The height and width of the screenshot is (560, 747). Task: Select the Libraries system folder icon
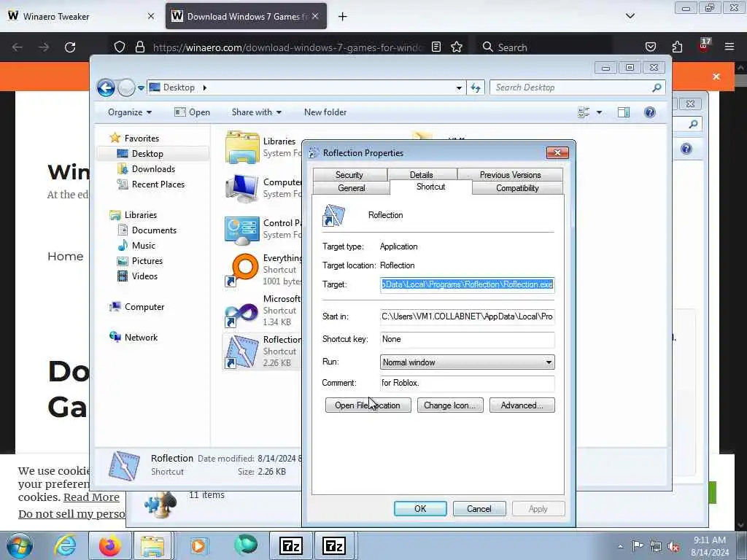coord(242,147)
